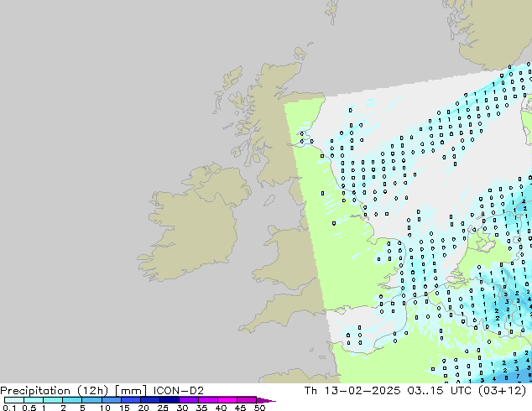532x411 pixels.
Task: Click the 30–35 mm purple legend swatch
Action: [189, 400]
